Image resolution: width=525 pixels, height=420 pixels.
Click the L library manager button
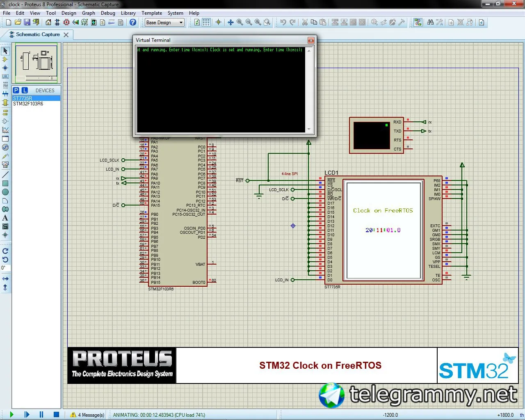[25, 90]
